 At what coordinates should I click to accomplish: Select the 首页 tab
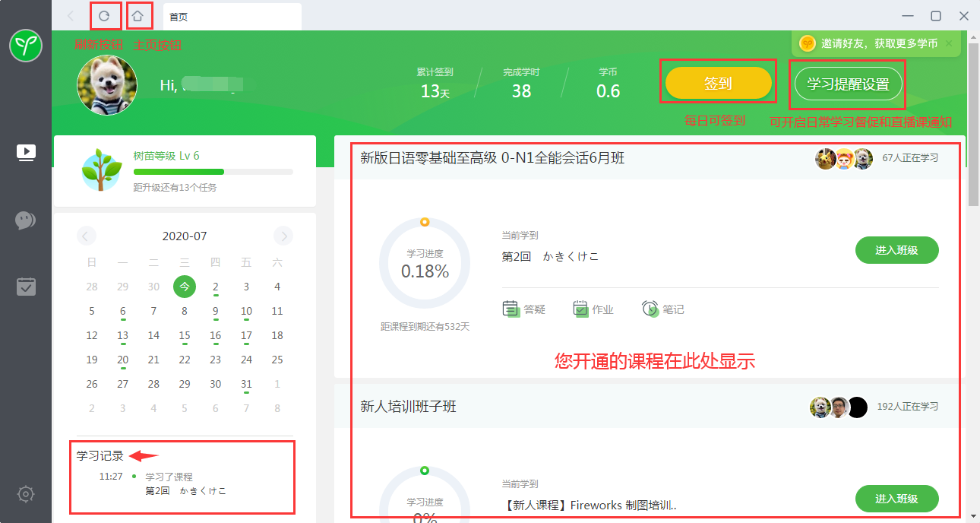tap(232, 16)
